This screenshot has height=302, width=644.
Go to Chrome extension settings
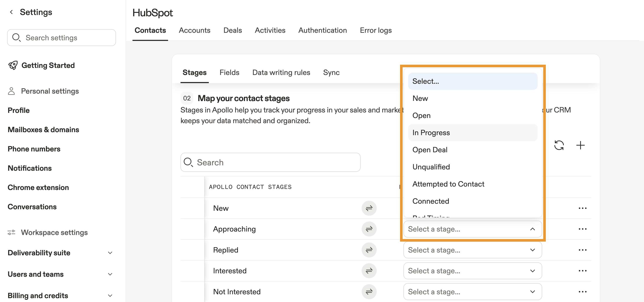click(38, 187)
